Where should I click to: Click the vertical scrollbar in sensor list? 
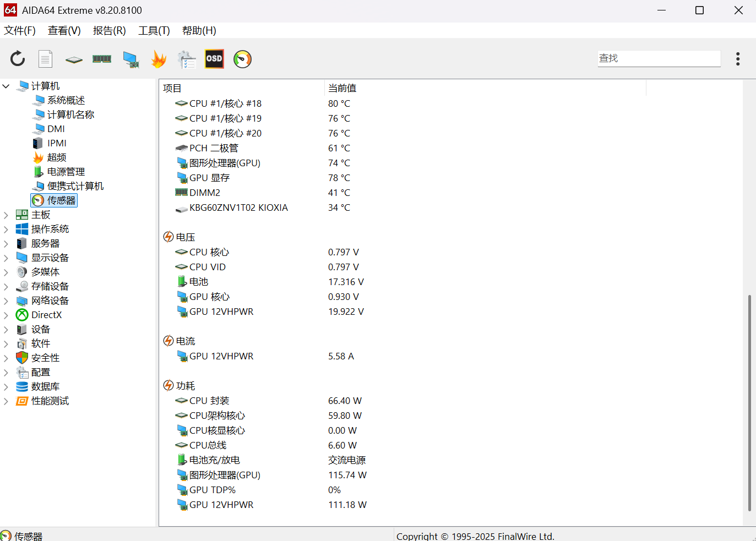point(749,402)
